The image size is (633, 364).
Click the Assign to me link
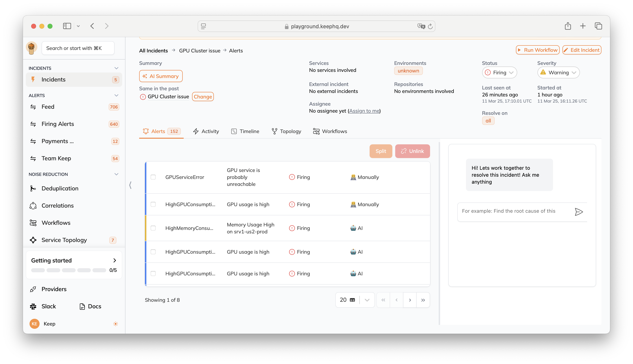click(x=364, y=111)
